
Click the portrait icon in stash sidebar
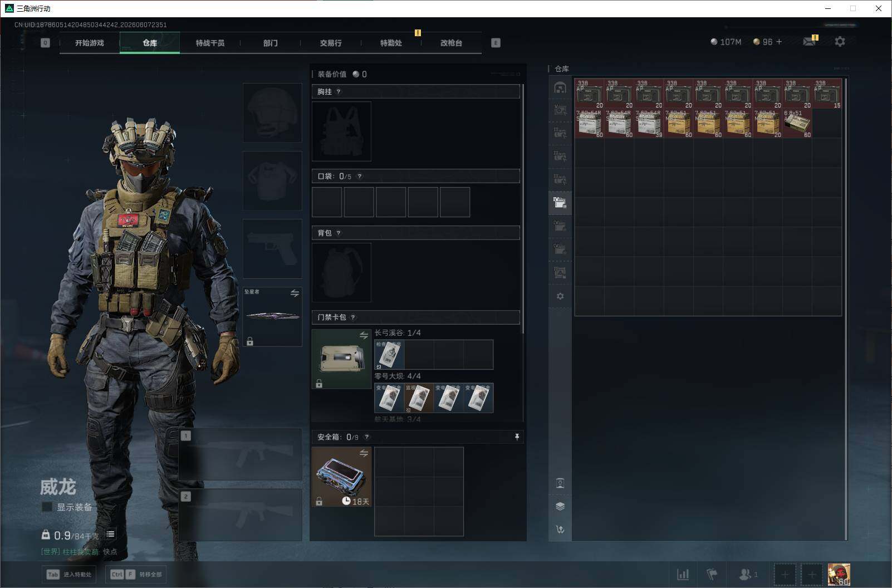point(560,483)
